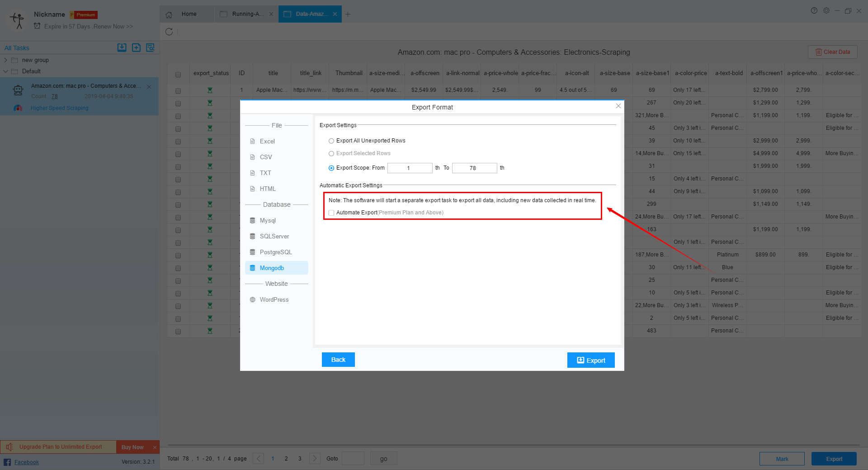
Task: Click bottom-right Export button
Action: point(834,459)
